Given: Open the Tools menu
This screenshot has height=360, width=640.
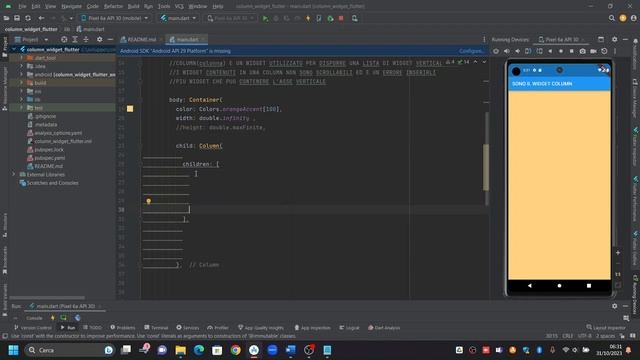Looking at the screenshot, I should click(x=164, y=6).
